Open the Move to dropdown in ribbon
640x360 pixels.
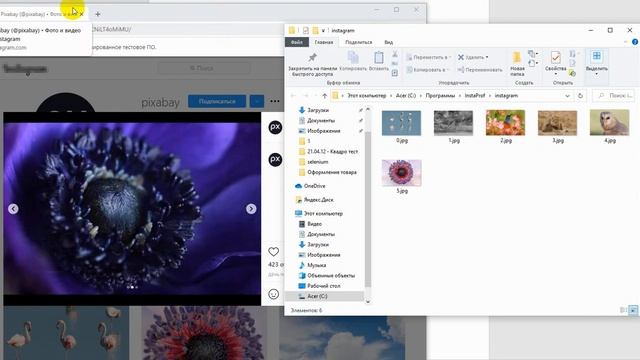(x=429, y=57)
